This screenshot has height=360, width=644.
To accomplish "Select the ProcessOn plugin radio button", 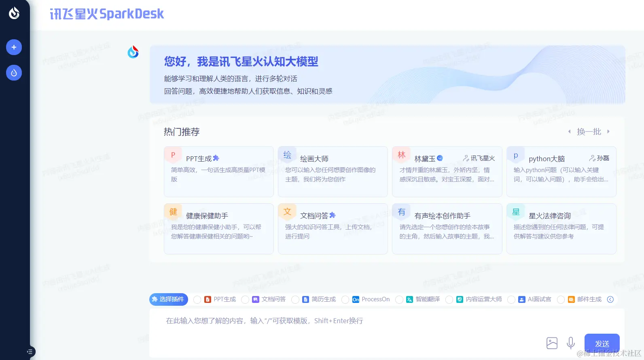I will [345, 300].
